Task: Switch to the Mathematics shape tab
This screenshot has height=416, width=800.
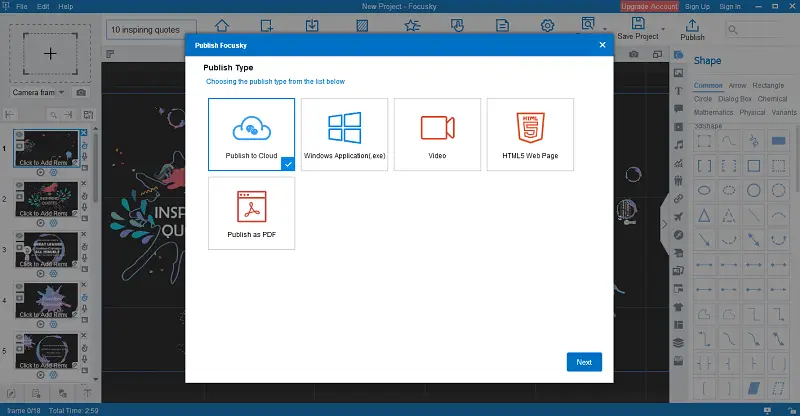Action: 713,112
